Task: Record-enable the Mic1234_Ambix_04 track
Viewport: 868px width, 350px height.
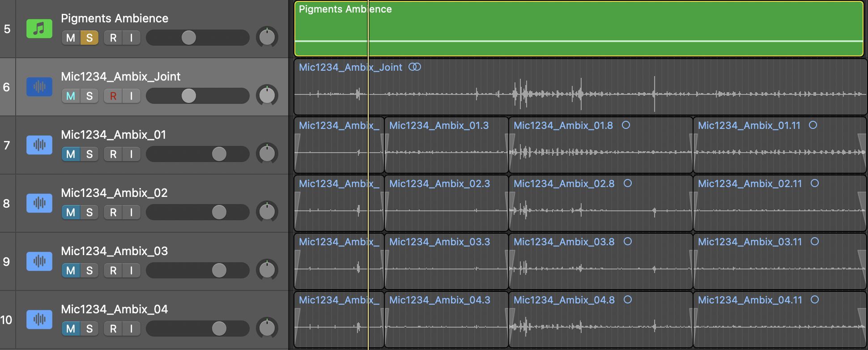Action: click(113, 329)
